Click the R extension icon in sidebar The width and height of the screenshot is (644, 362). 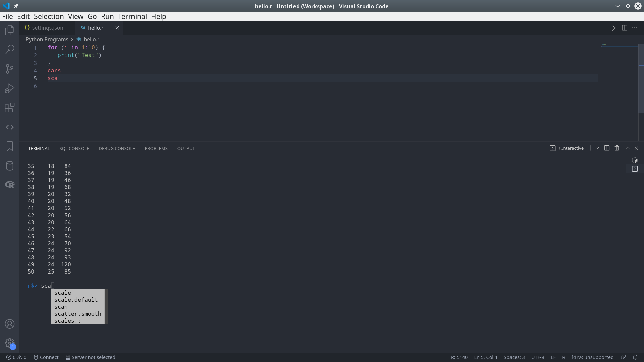coord(10,185)
